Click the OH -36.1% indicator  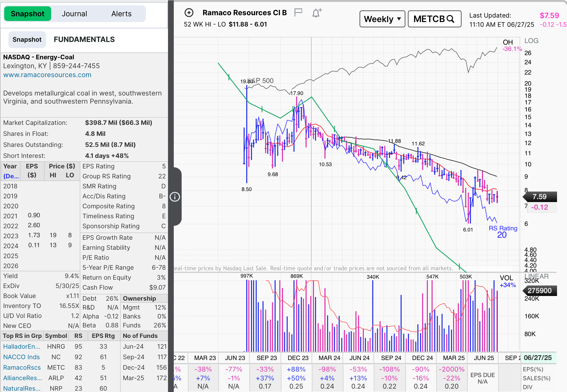(x=512, y=45)
